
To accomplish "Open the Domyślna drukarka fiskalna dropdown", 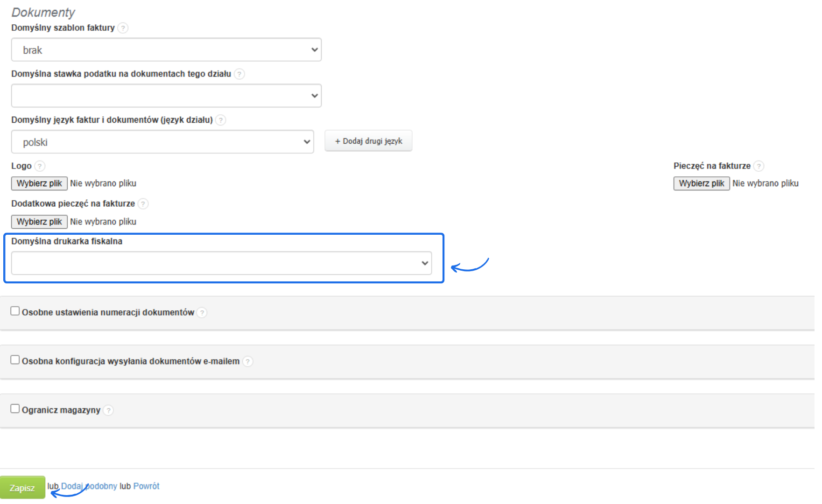I will tap(221, 263).
